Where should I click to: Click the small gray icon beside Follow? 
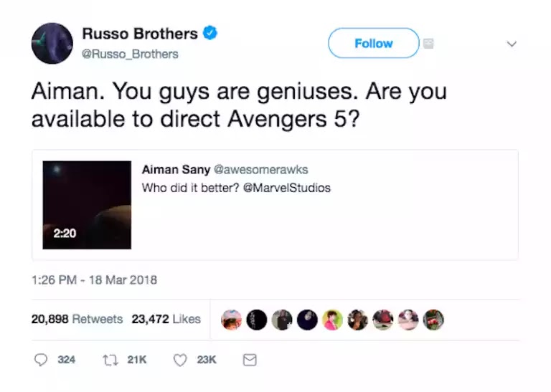point(428,44)
